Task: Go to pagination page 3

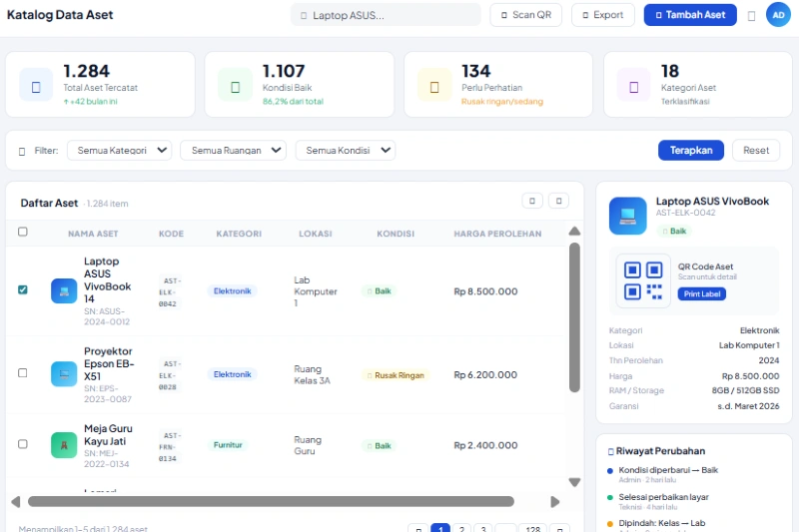Action: pos(483,528)
